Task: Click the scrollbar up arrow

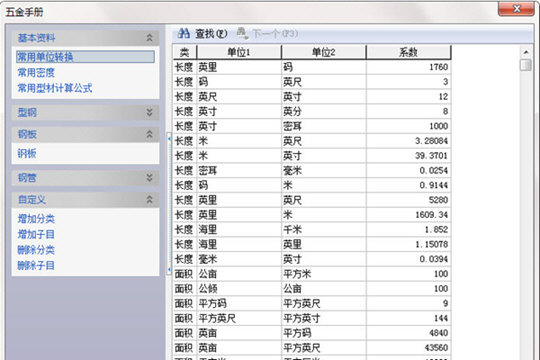Action: 526,52
